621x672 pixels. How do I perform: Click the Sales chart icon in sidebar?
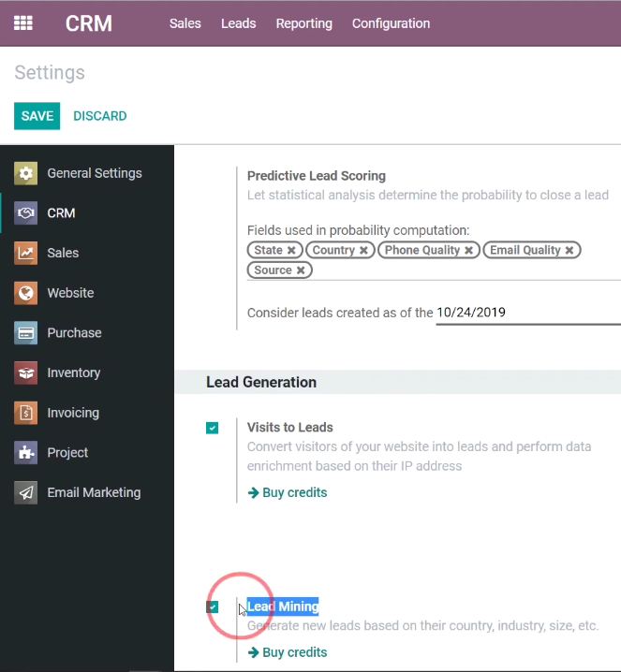[x=25, y=253]
